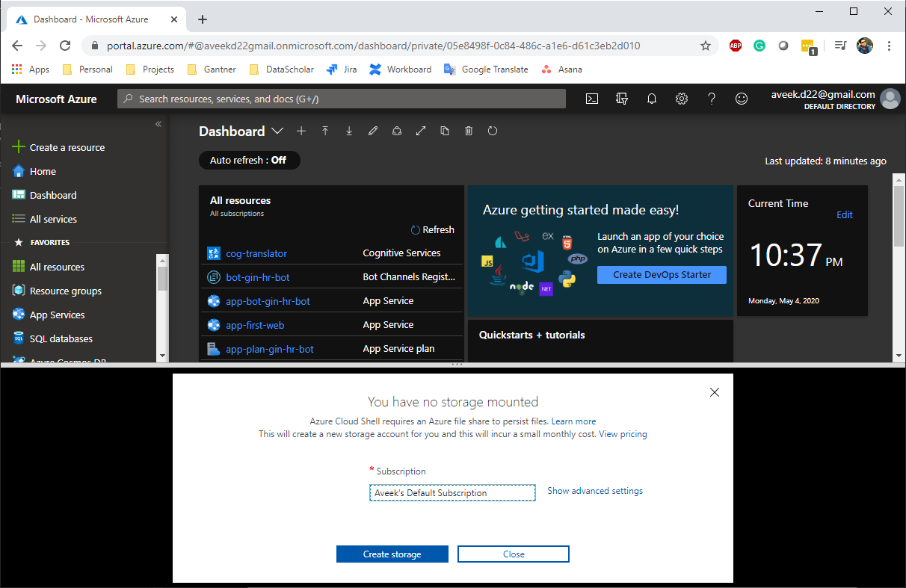
Task: Click the SQL databases sidebar icon
Action: tap(19, 338)
